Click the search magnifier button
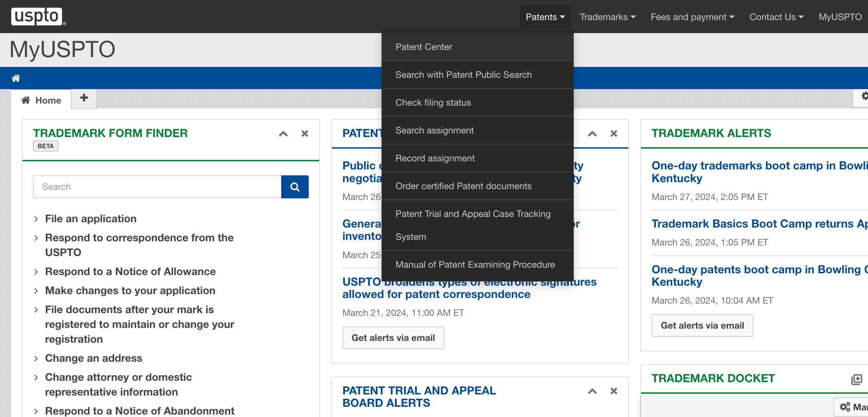This screenshot has width=868, height=417. tap(295, 187)
